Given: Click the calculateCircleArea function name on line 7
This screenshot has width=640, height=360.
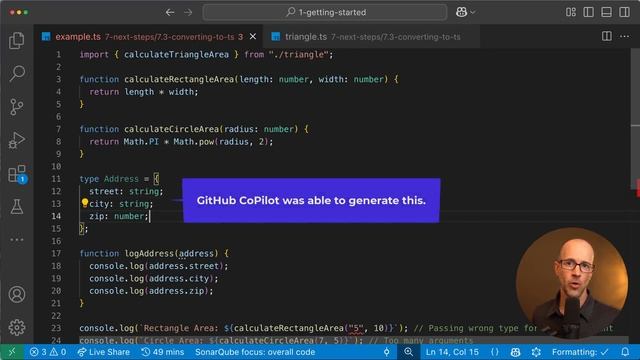Looking at the screenshot, I should tap(171, 129).
